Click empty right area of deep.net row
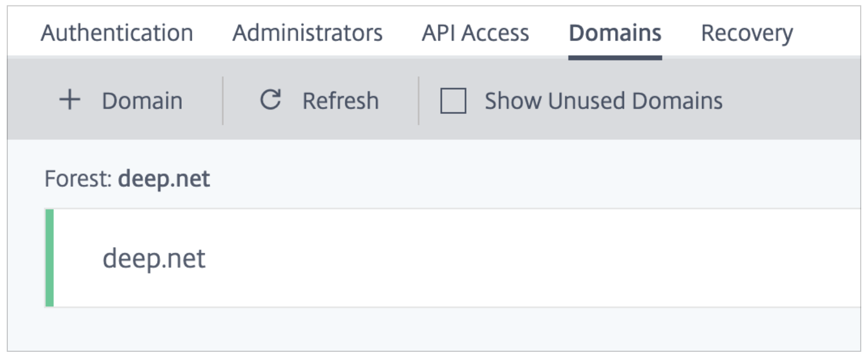The width and height of the screenshot is (868, 358). click(x=561, y=258)
